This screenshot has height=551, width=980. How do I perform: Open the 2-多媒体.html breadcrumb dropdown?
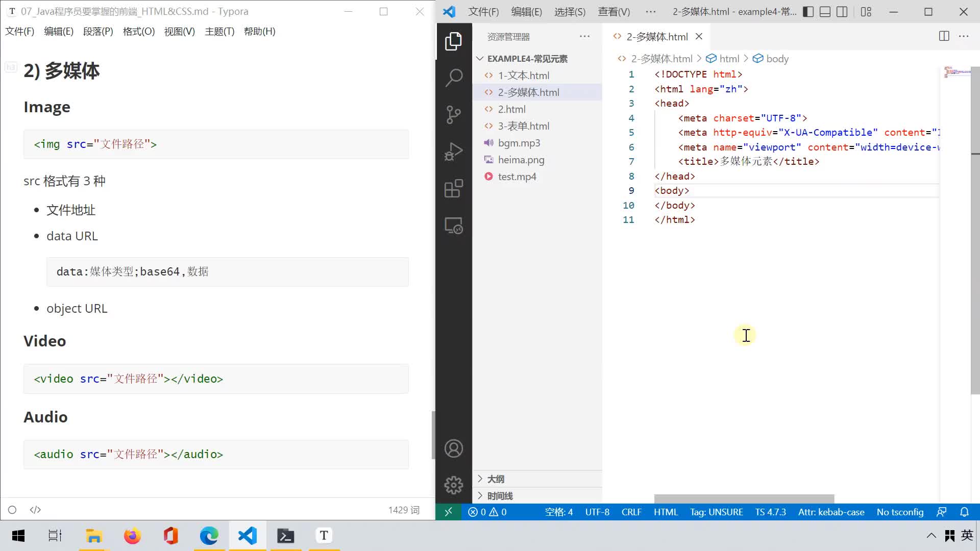tap(655, 59)
